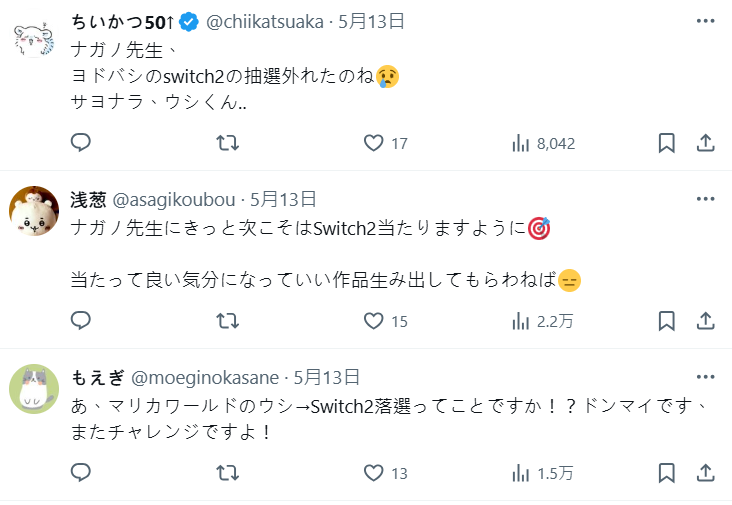This screenshot has height=505, width=732.
Task: Like the tweet with 17 likes
Action: 374,143
